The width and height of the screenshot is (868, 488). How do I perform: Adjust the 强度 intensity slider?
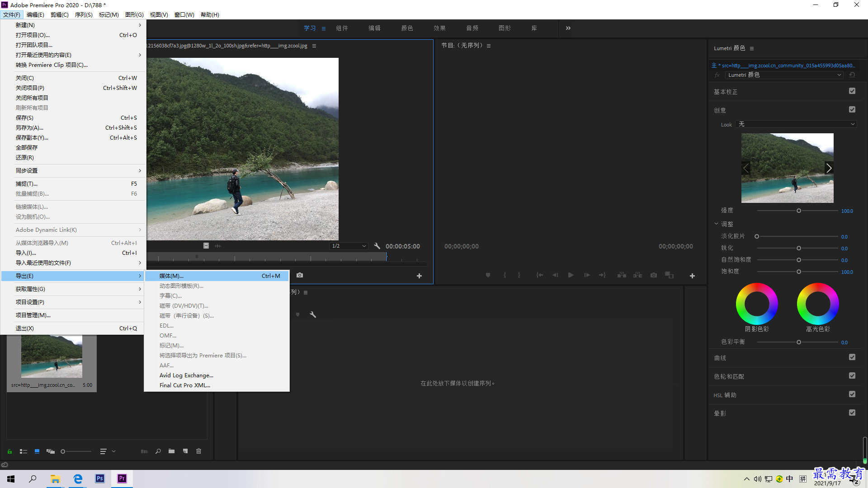click(x=798, y=211)
